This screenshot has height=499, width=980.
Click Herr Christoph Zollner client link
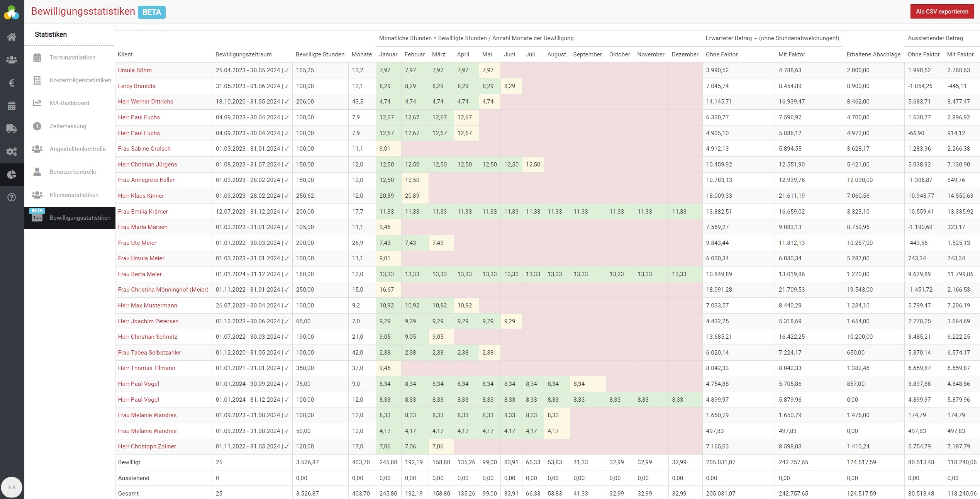(x=147, y=446)
